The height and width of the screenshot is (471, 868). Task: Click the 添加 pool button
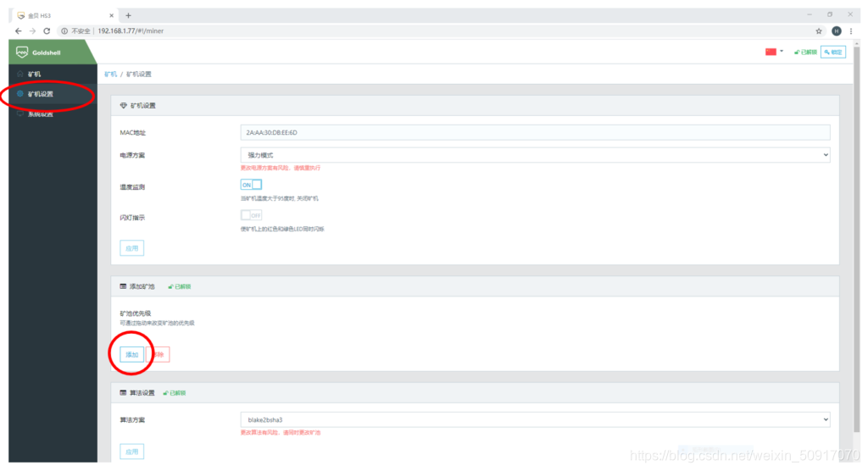131,354
